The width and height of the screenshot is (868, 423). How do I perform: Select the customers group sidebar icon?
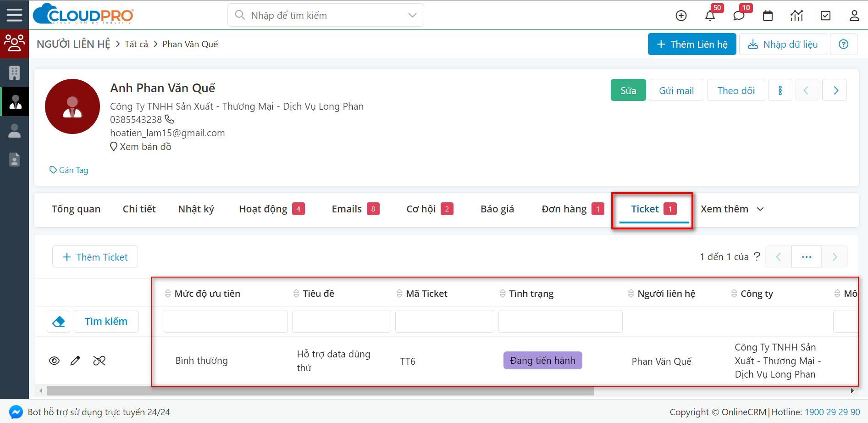click(x=14, y=44)
